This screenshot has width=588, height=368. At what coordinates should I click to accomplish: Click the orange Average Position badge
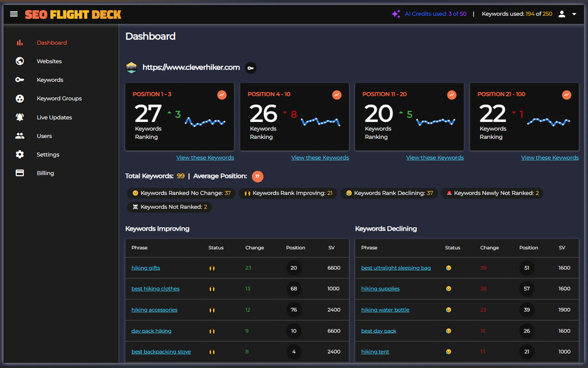click(257, 176)
